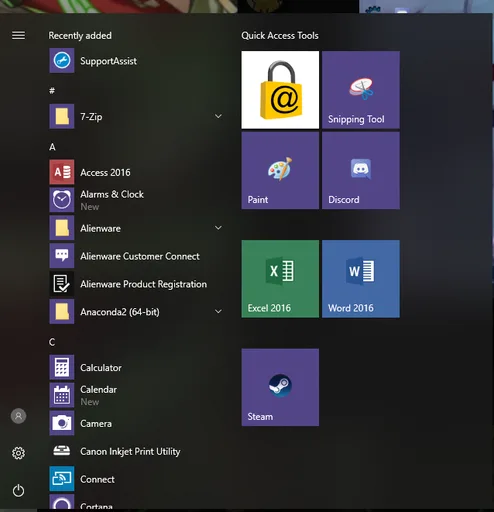Open the Power options button

[x=18, y=490]
